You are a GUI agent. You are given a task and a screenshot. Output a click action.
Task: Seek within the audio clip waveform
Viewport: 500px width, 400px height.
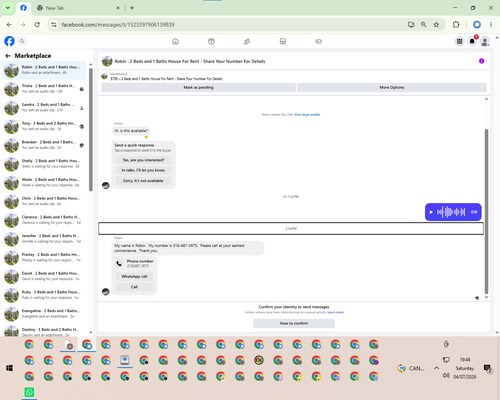(451, 212)
